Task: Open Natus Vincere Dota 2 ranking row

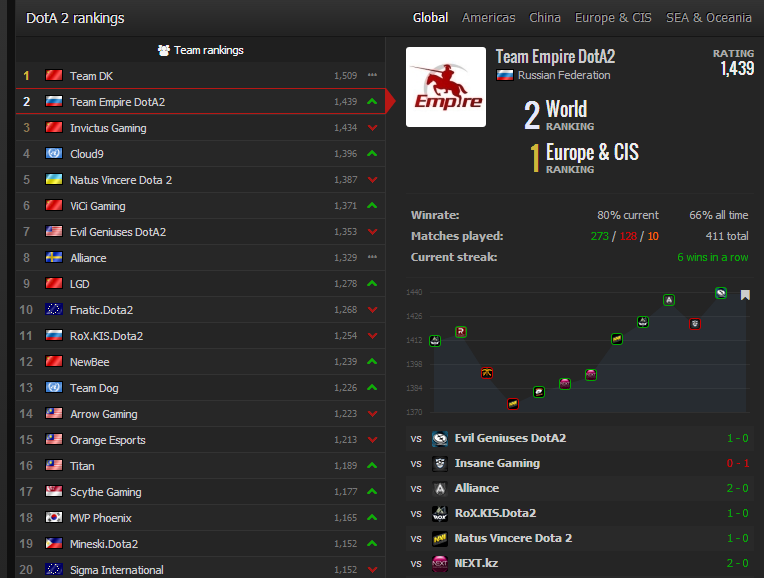Action: (x=200, y=179)
